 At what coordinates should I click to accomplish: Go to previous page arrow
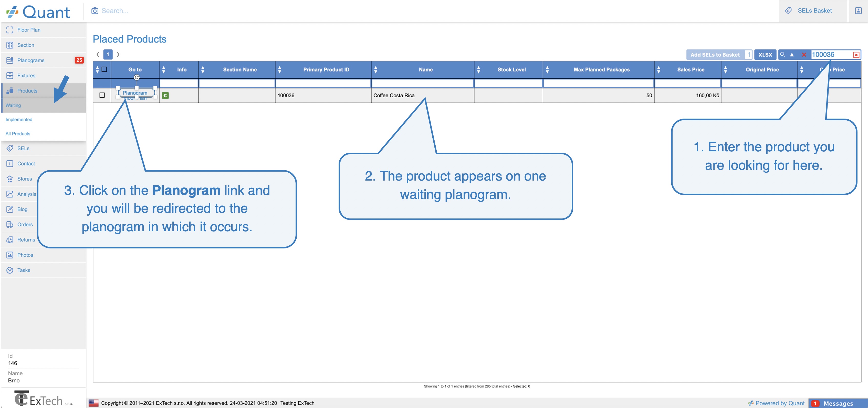coord(98,54)
